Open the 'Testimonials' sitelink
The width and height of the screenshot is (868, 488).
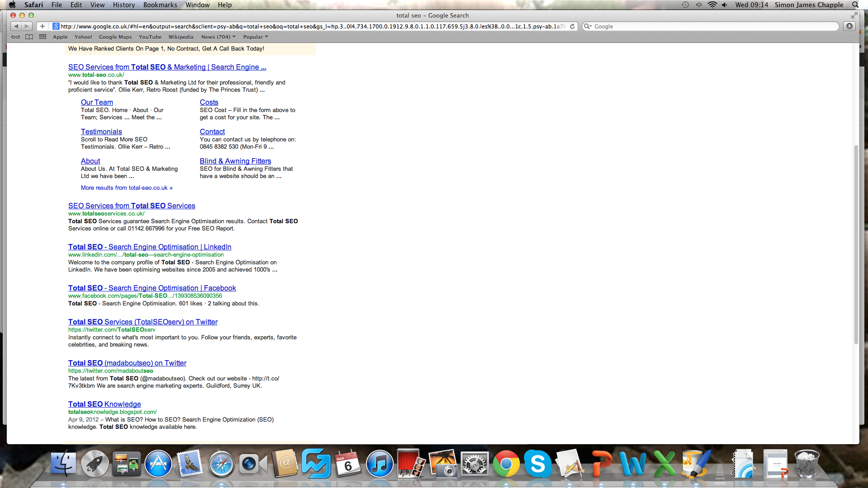pos(101,131)
